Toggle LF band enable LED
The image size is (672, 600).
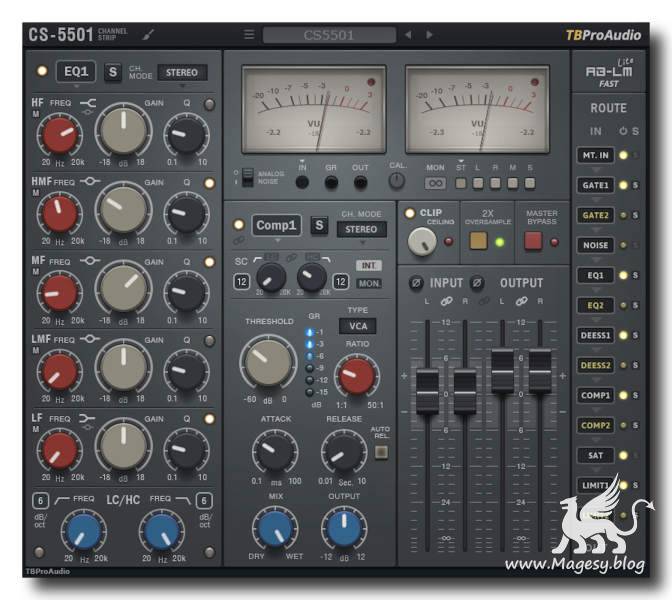click(209, 419)
